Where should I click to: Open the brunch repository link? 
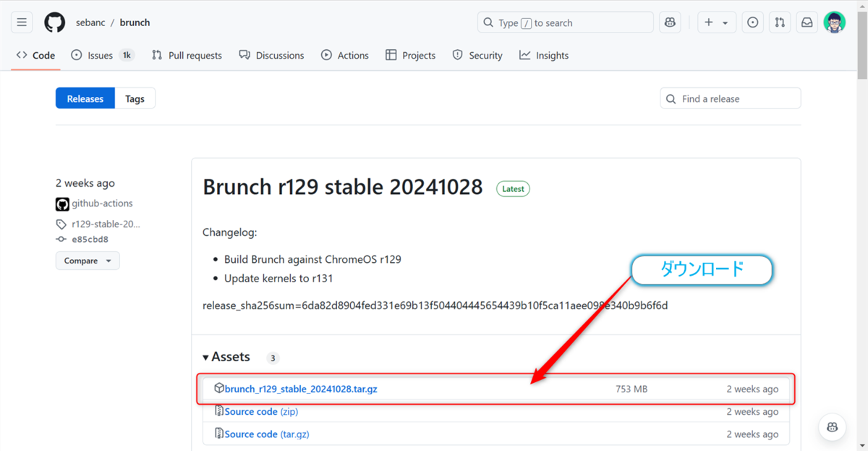(135, 22)
